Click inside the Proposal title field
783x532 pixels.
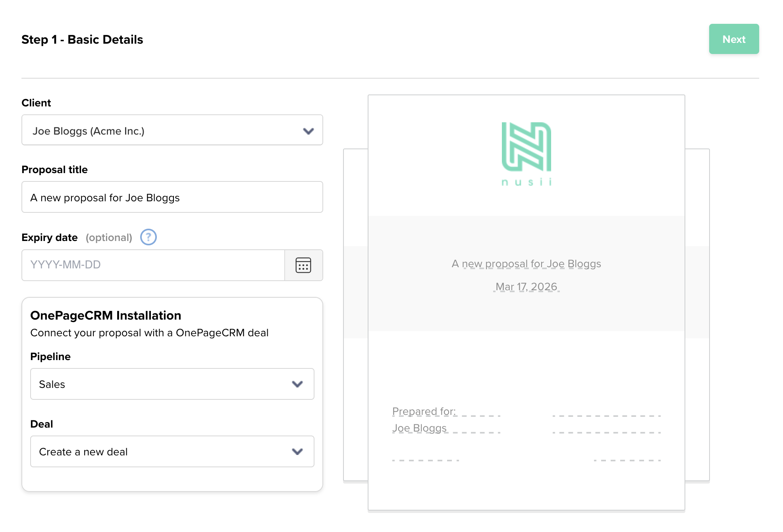tap(172, 197)
